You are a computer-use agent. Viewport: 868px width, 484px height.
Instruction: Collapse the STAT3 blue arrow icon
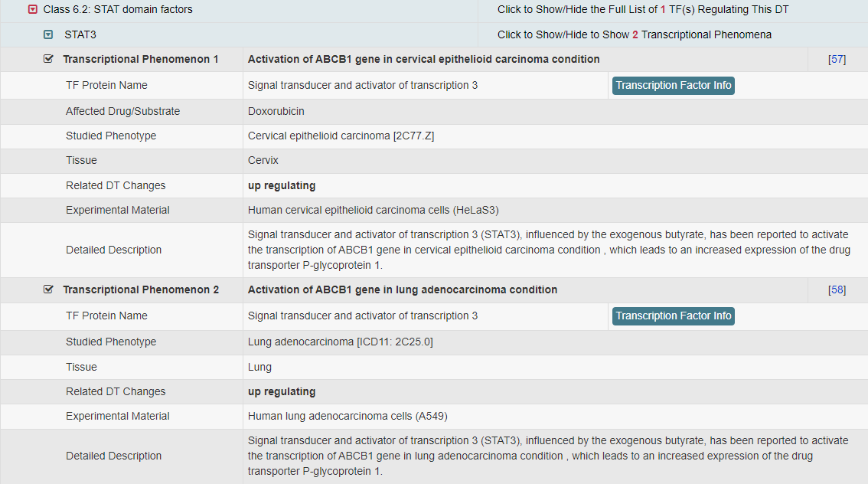pyautogui.click(x=48, y=34)
